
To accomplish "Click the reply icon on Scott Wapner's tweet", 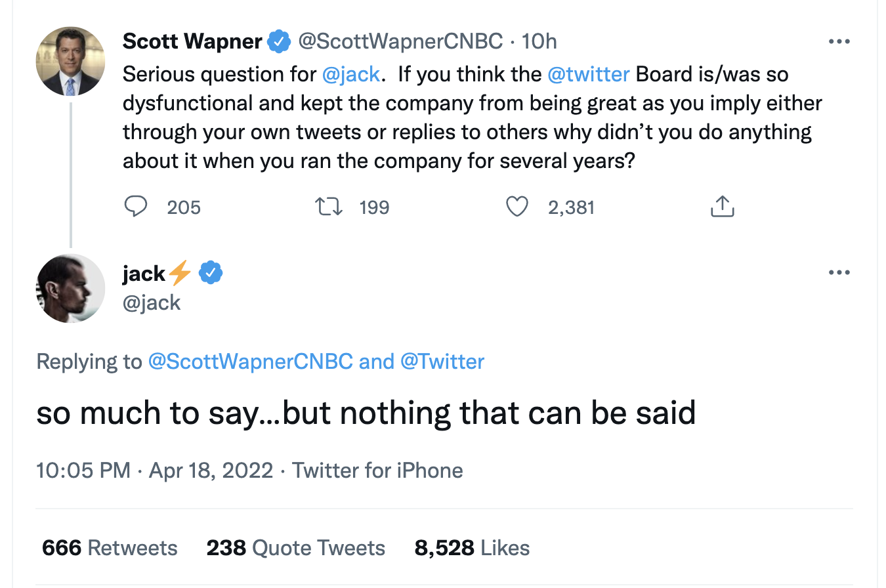I will click(135, 207).
